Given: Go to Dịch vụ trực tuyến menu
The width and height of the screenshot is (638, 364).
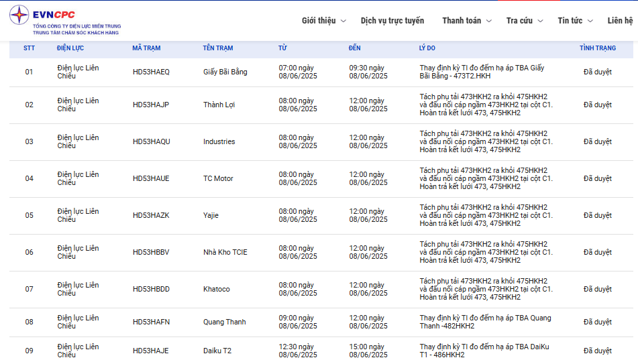Looking at the screenshot, I should click(392, 21).
